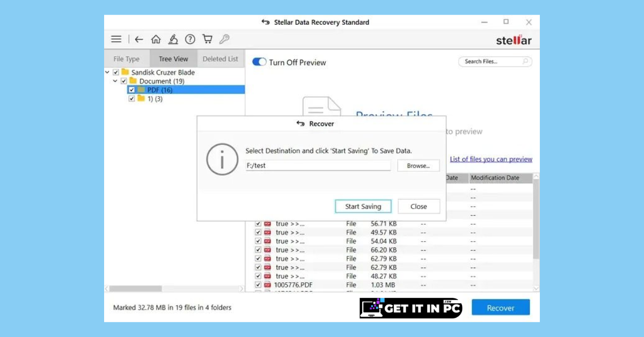Viewport: 644px width, 337px height.
Task: Uncheck the Sandisk Cruzer Blade checkbox
Action: tap(116, 72)
